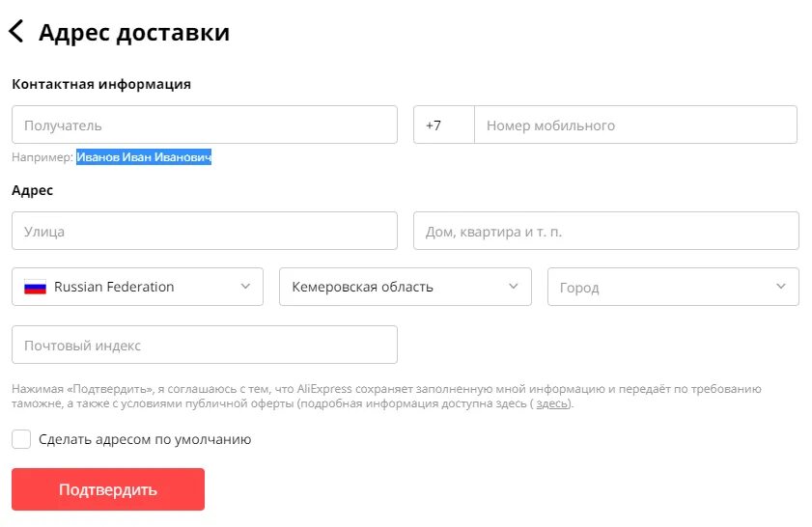Enable the Сделать адресом по умолчанию checkbox
Image resolution: width=812 pixels, height=527 pixels.
coord(21,439)
